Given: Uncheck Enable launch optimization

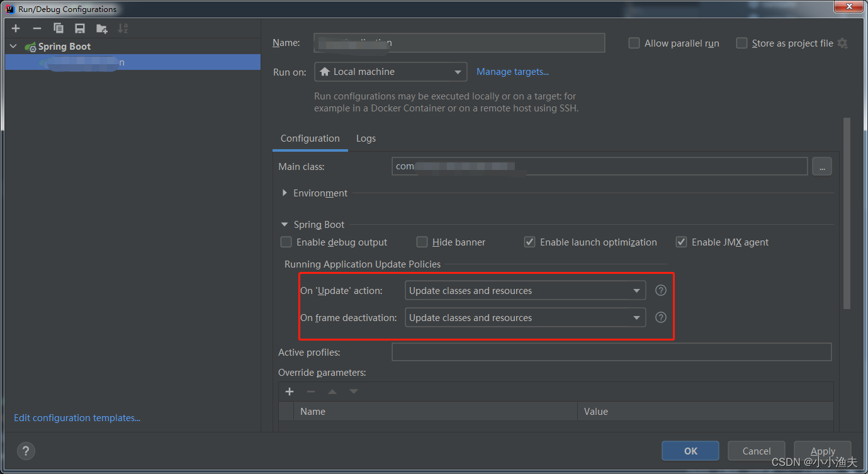Looking at the screenshot, I should click(x=530, y=242).
